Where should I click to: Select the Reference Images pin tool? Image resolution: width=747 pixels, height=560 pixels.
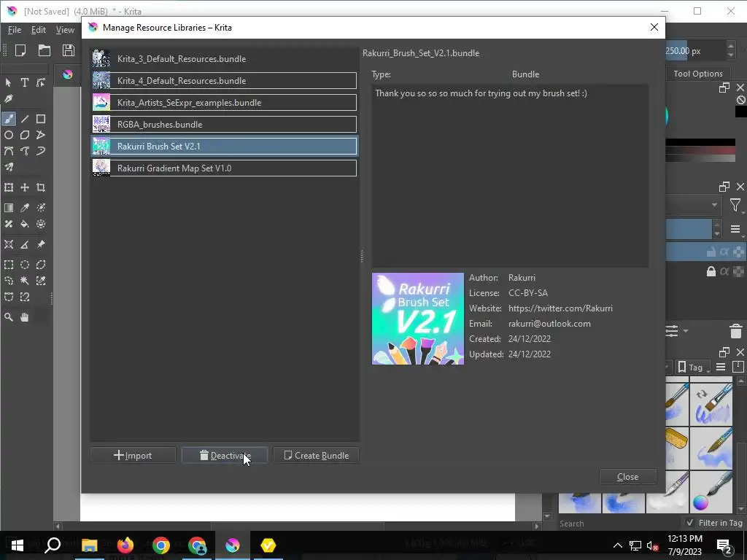pos(41,244)
